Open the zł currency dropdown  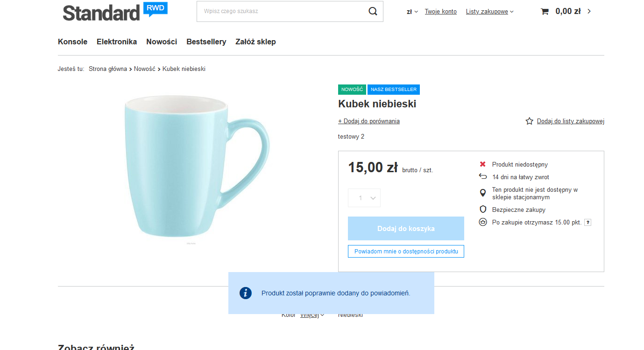[412, 12]
